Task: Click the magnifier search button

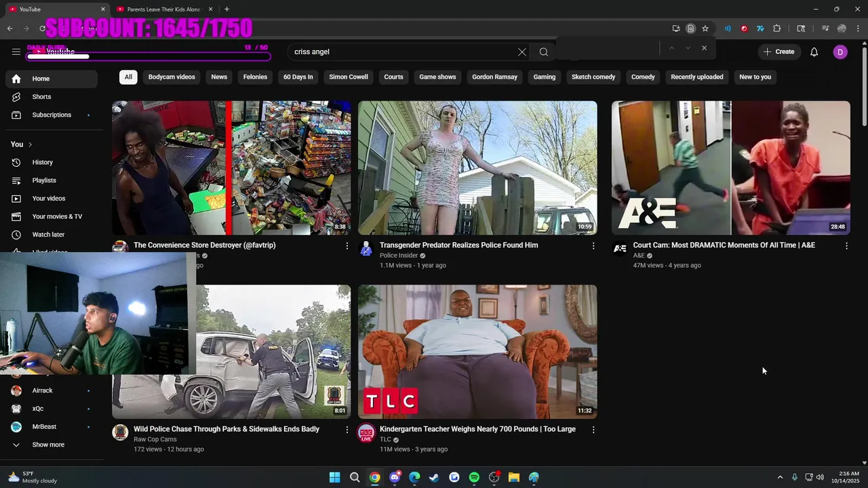Action: click(x=544, y=52)
